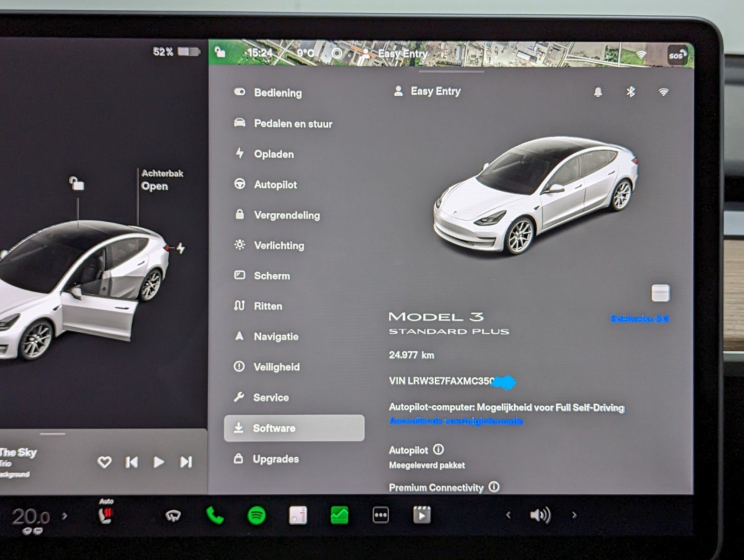Open Verlichting lights settings
The image size is (744, 560).
(269, 245)
